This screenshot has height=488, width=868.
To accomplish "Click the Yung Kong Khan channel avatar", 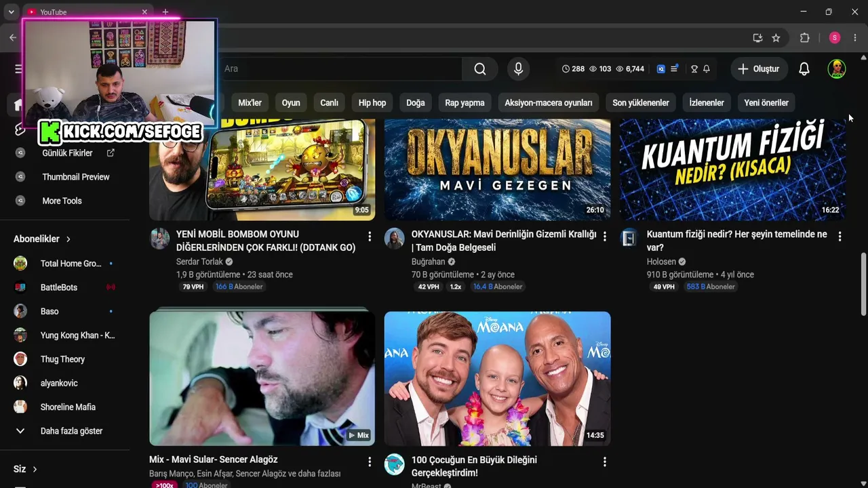I will (20, 335).
